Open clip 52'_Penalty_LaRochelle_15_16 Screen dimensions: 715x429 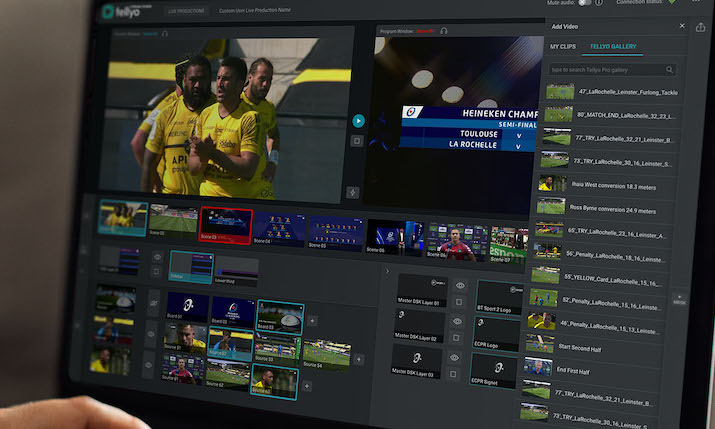tap(596, 303)
